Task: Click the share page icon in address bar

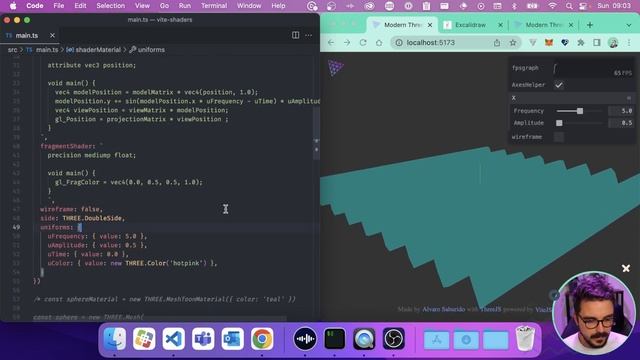Action: click(497, 42)
